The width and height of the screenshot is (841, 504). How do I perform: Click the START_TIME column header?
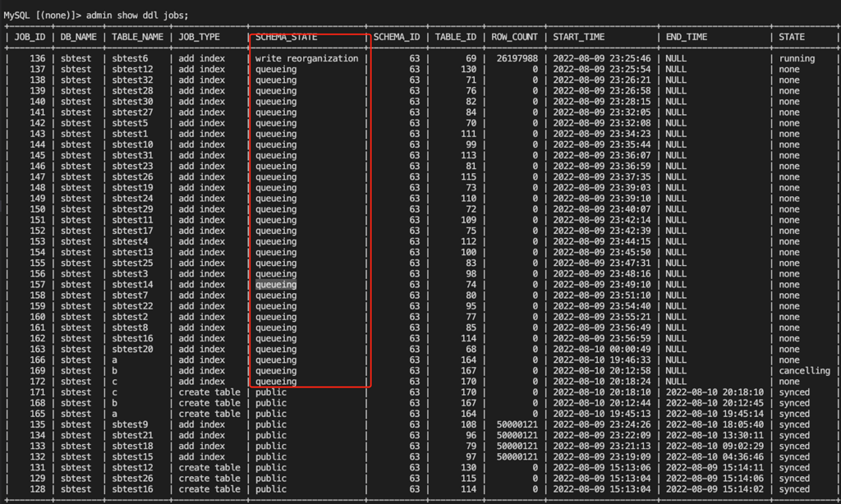click(x=579, y=37)
